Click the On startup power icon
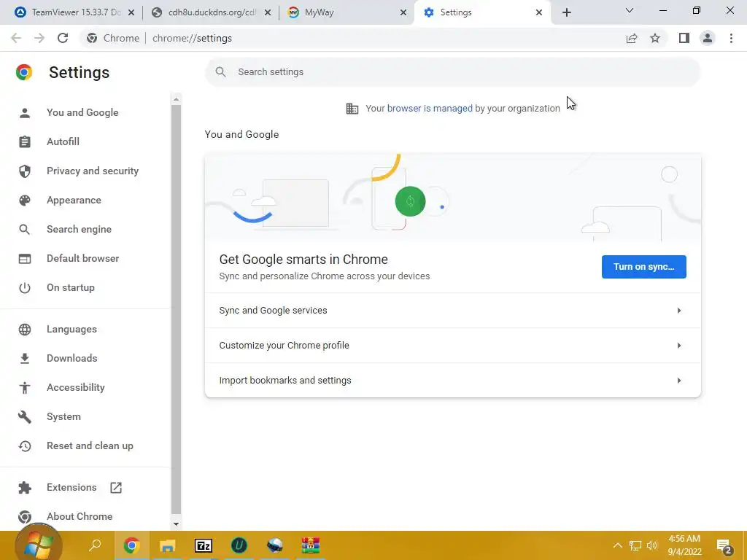The height and width of the screenshot is (560, 747). click(24, 287)
